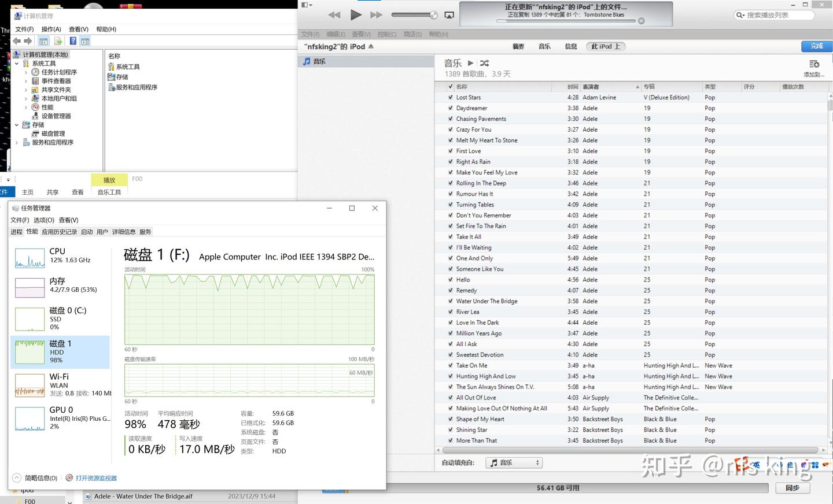Expand Performance (性能) tree node

point(26,107)
